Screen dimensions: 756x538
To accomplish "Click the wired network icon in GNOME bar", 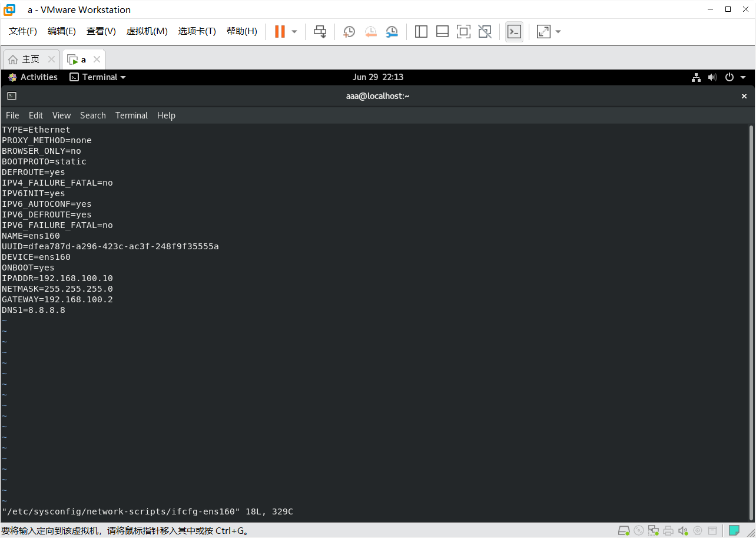I will tap(696, 77).
